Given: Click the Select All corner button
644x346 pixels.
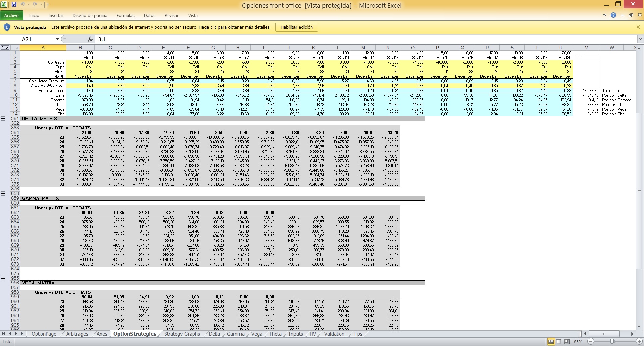Looking at the screenshot, I should pyautogui.click(x=15, y=48).
